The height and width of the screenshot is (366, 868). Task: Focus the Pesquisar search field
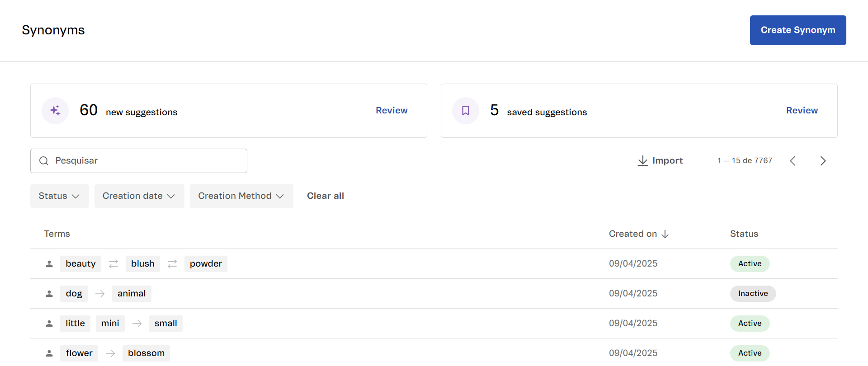(139, 161)
